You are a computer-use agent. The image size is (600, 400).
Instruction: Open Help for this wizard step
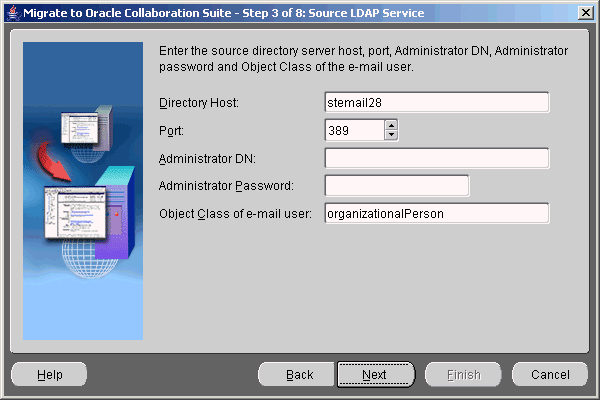tap(49, 374)
